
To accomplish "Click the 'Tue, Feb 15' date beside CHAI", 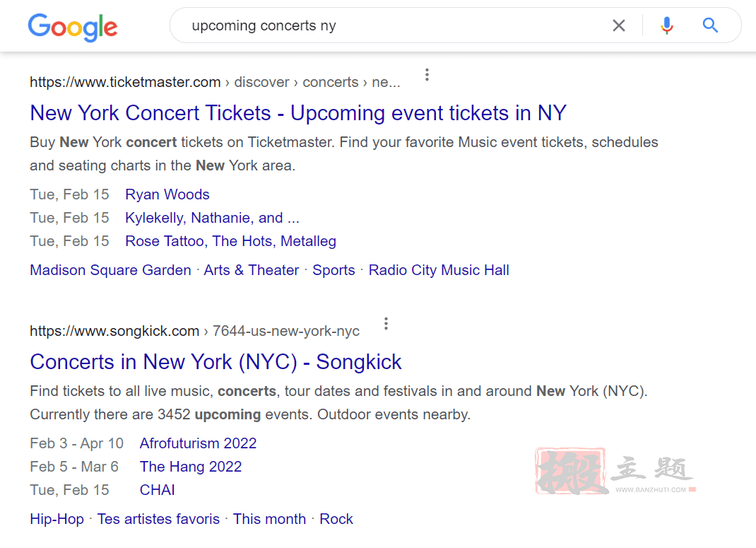I will (x=69, y=490).
